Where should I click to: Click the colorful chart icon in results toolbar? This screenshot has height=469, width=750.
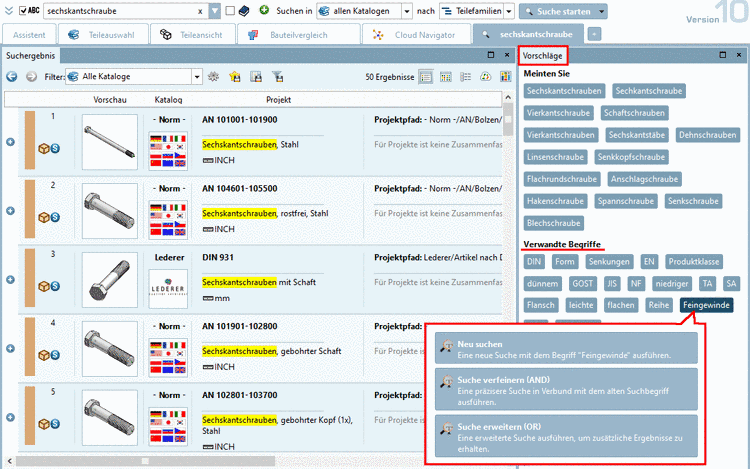tap(505, 76)
